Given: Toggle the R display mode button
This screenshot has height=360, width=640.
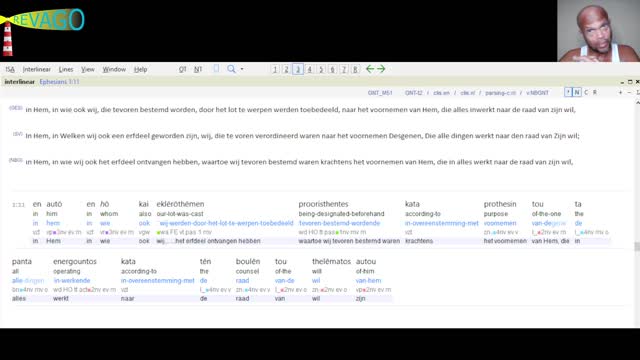Looking at the screenshot, I should (x=595, y=93).
